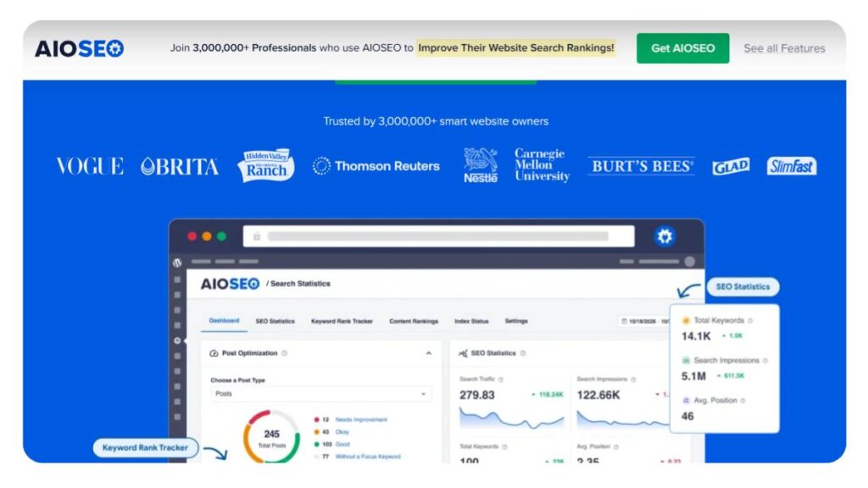Select the Settings tab
Screen dimensions: 868x488
pos(516,321)
